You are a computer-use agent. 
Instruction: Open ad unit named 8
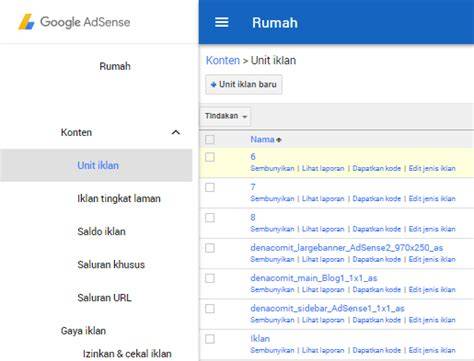point(253,217)
